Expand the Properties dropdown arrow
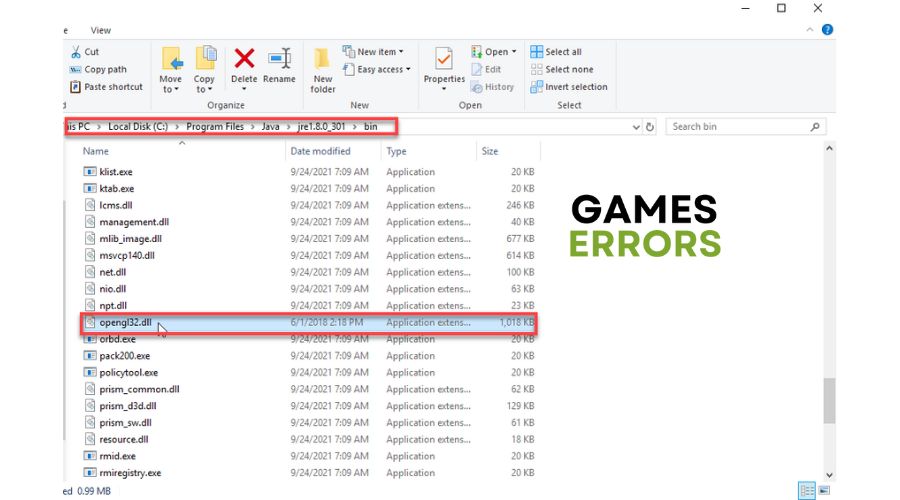Viewport: 900px width, 500px height. tap(444, 89)
